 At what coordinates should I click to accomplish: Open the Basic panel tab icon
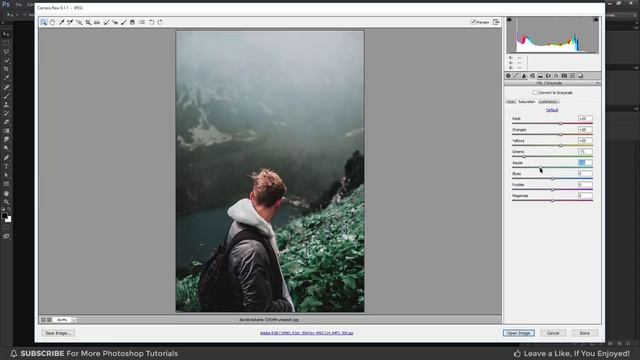point(508,76)
